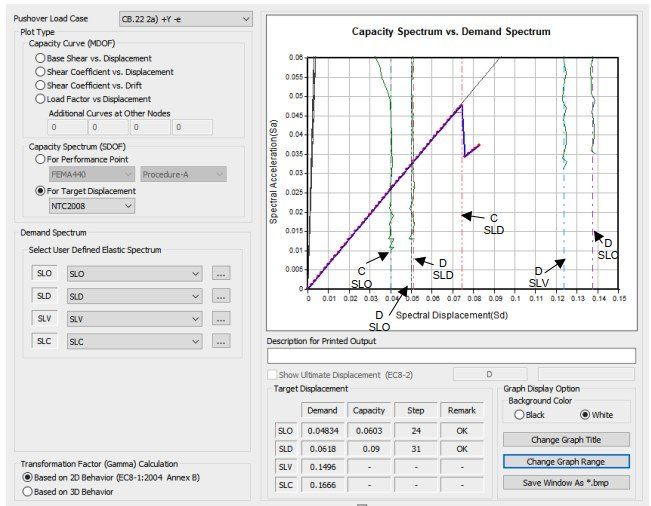This screenshot has width=651, height=506.
Task: Open the NTC2008 code dropdown
Action: pyautogui.click(x=92, y=206)
